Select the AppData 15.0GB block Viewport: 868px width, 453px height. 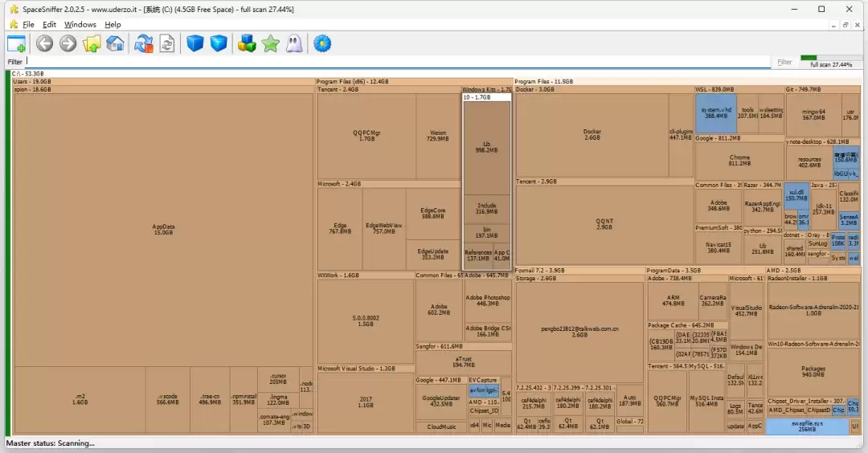[x=163, y=230]
